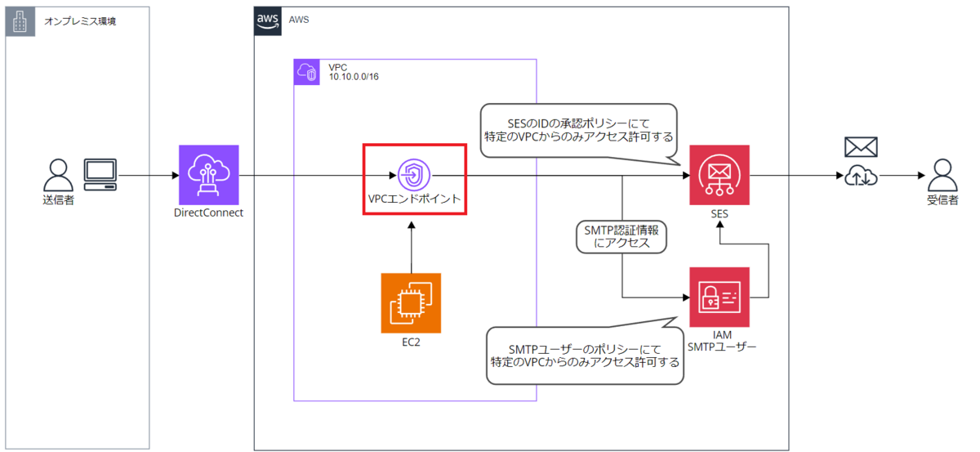Select the '受信者' recipient label
This screenshot has width=980, height=452.
tap(942, 200)
